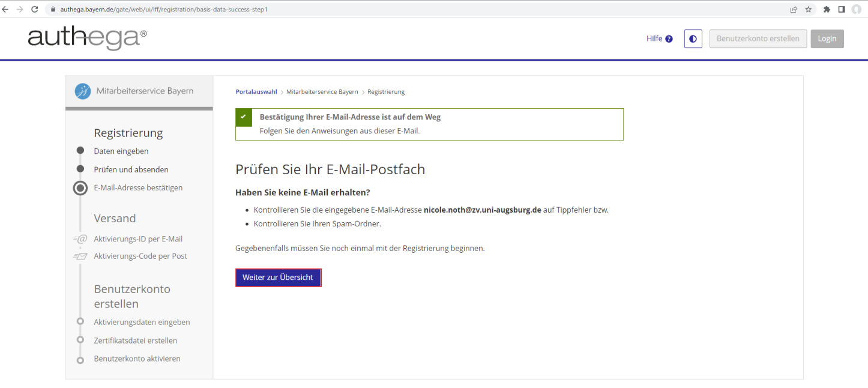The height and width of the screenshot is (388, 868).
Task: Bookmark this page with star icon
Action: pyautogui.click(x=809, y=10)
